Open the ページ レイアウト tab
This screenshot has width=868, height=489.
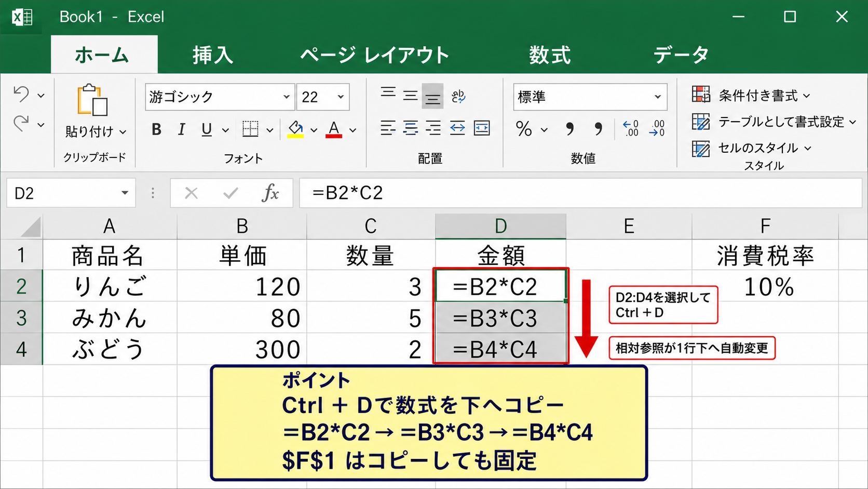pyautogui.click(x=375, y=55)
